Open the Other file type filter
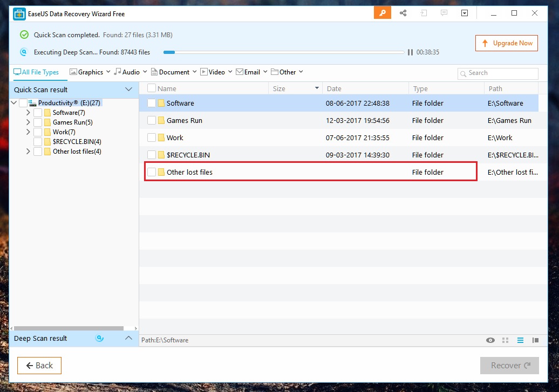Screen dimensions: 559x392 [287, 72]
